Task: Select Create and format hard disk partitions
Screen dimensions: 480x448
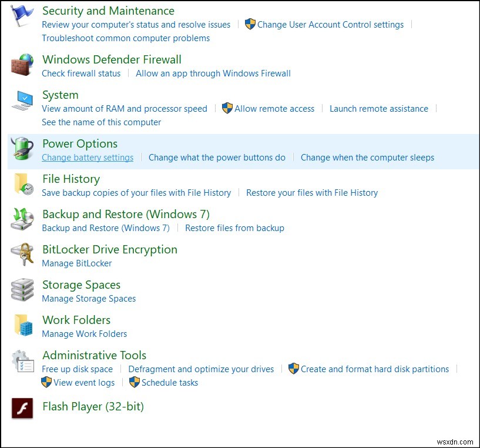Action: tap(375, 369)
